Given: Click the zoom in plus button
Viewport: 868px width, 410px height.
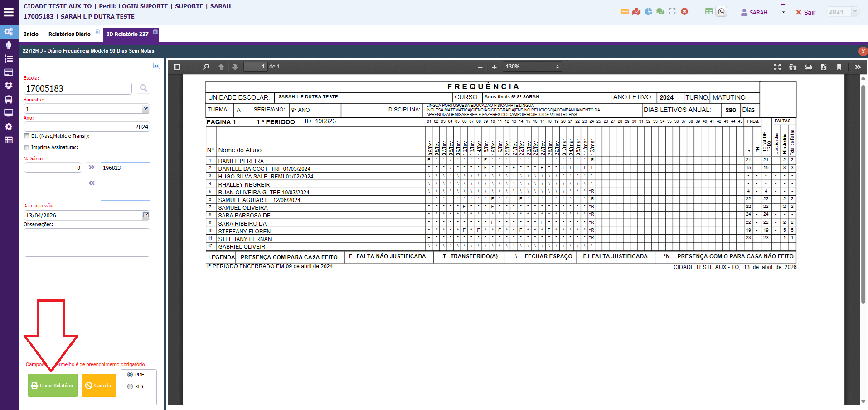Looking at the screenshot, I should (494, 67).
